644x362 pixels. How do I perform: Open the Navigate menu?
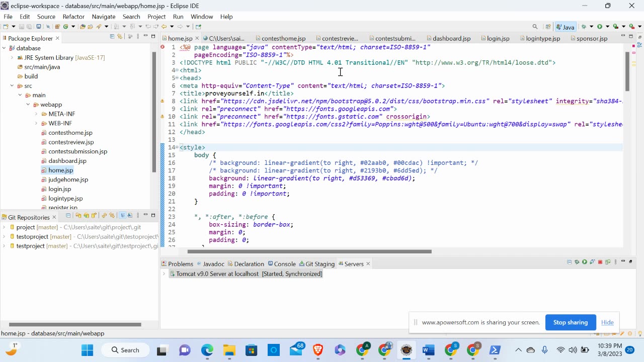104,17
